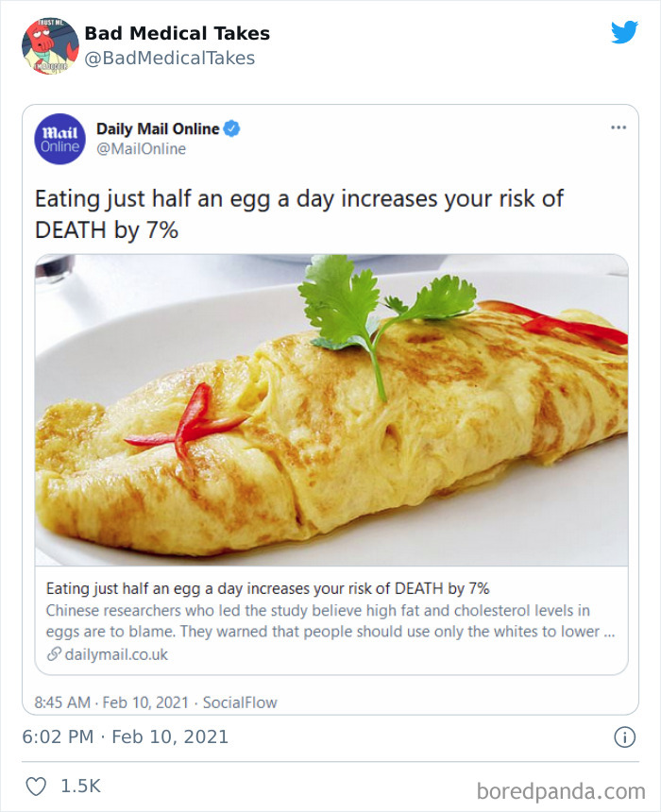This screenshot has height=812, width=661.
Task: Click the link chain icon beside dailymail.co.uk
Action: pos(52,653)
